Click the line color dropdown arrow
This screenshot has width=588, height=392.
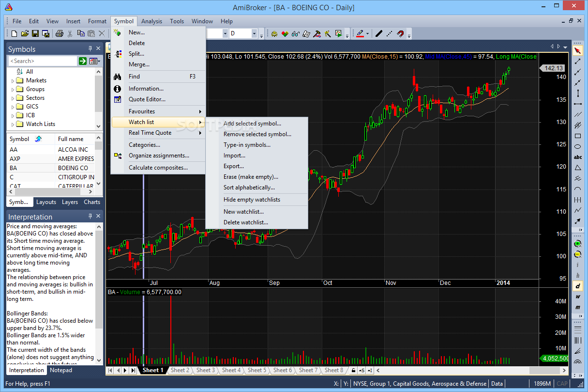[367, 33]
